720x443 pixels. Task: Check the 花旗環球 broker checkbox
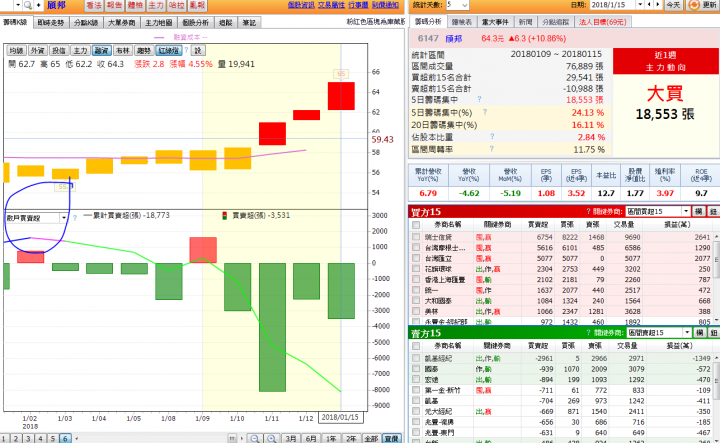click(416, 269)
